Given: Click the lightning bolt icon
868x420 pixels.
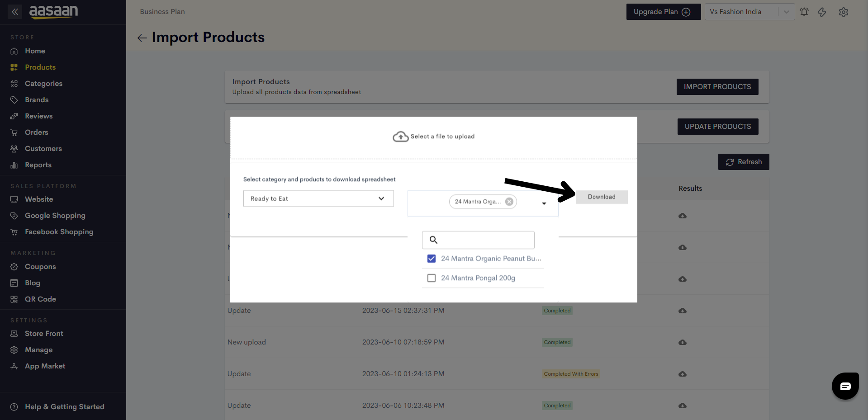Looking at the screenshot, I should click(822, 12).
